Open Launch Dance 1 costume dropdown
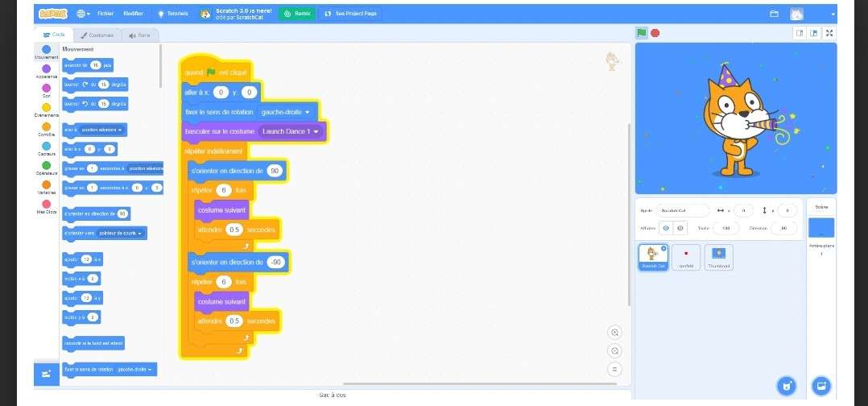The image size is (868, 406). 291,131
